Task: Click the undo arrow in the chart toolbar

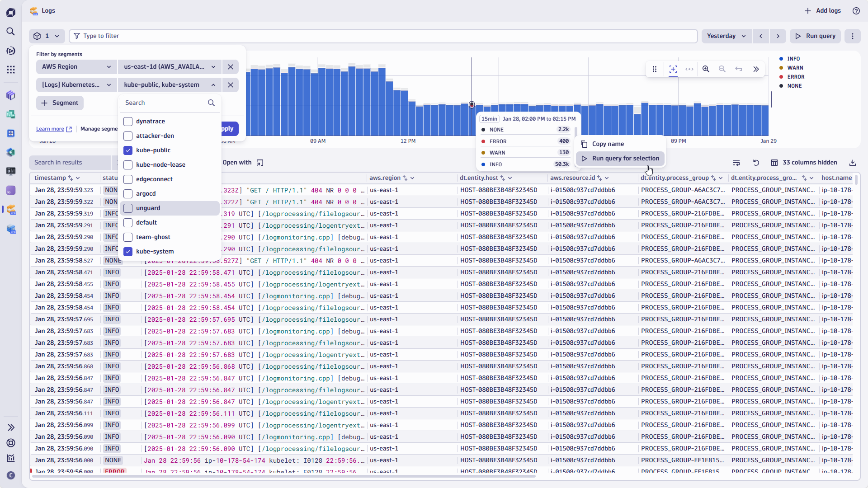Action: tap(738, 69)
